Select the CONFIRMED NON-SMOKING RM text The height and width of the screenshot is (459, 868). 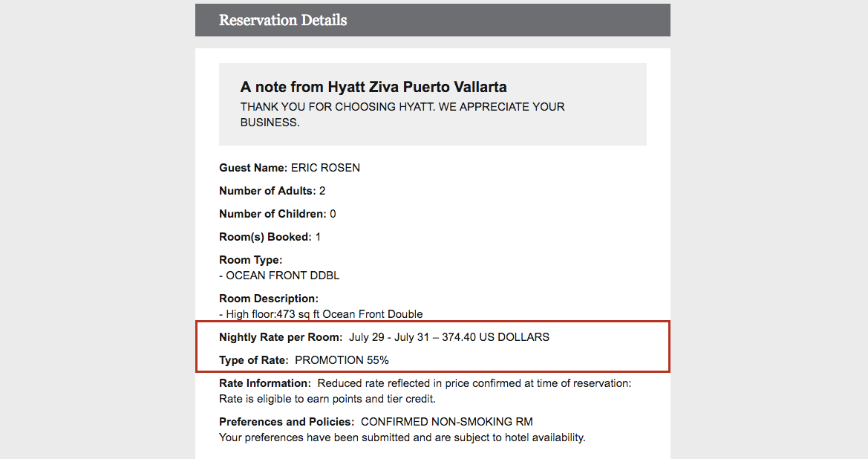[447, 422]
